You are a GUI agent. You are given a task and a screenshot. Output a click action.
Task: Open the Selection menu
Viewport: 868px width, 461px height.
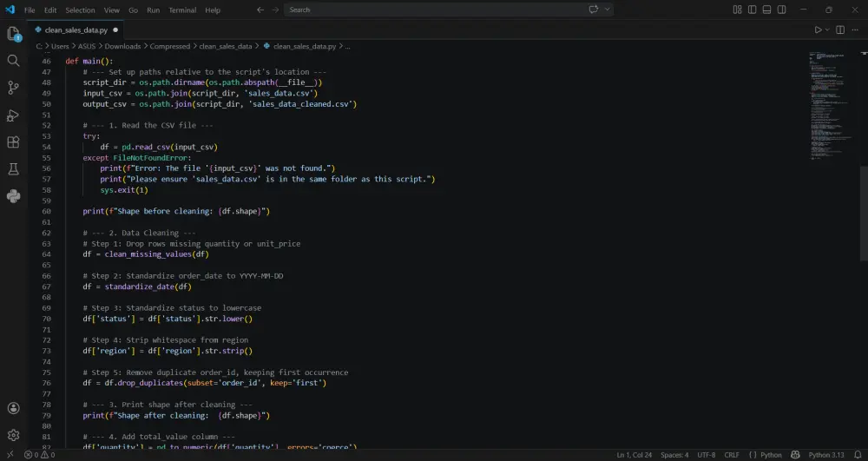(80, 10)
